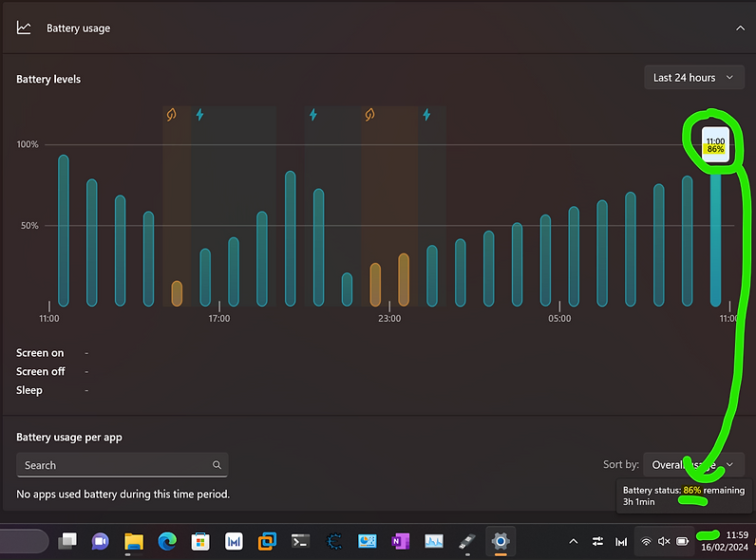Viewport: 756px width, 560px height.
Task: Select the tallest orange bar after 23:00
Action: 404,280
